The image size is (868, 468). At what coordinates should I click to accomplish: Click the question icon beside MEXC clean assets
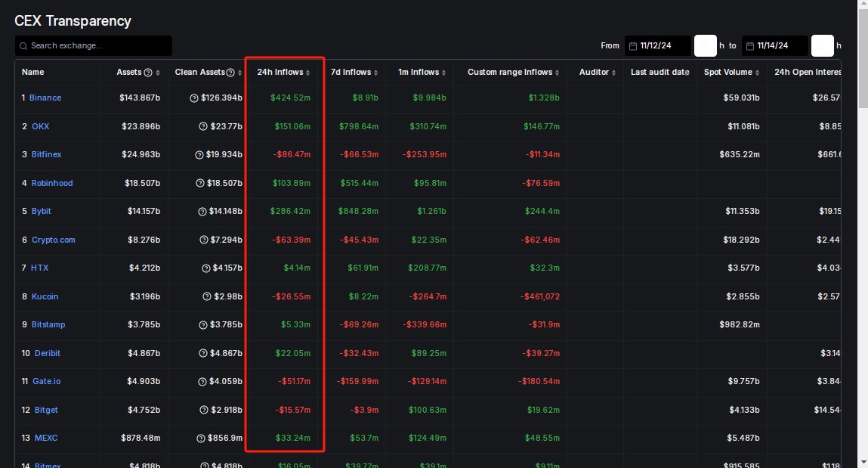(200, 439)
